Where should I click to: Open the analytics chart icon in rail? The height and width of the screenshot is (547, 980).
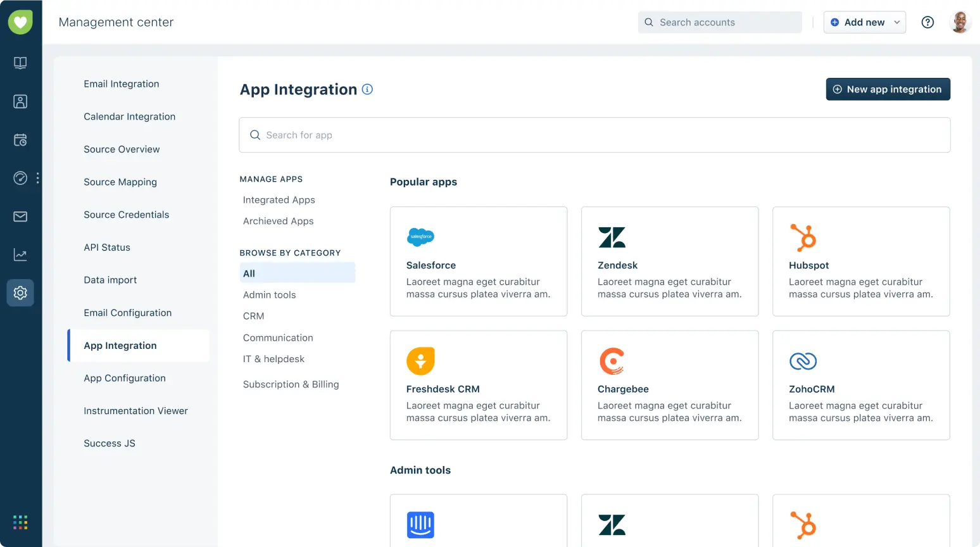20,255
